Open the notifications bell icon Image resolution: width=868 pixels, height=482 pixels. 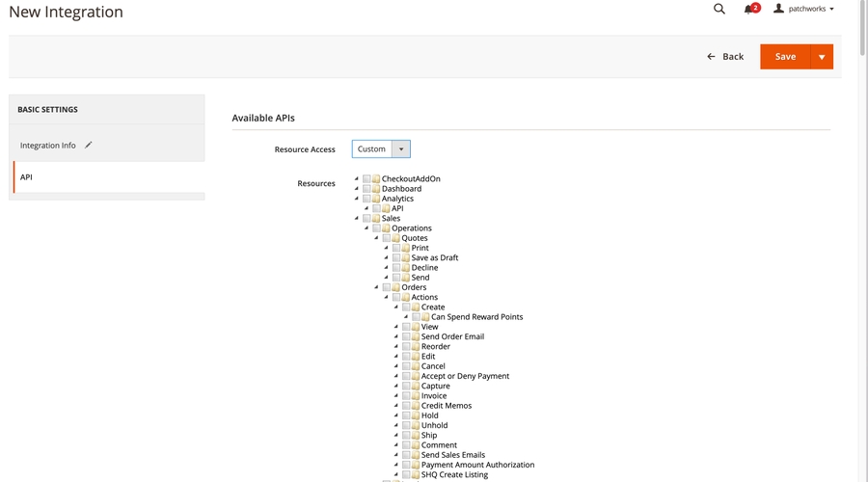[749, 9]
